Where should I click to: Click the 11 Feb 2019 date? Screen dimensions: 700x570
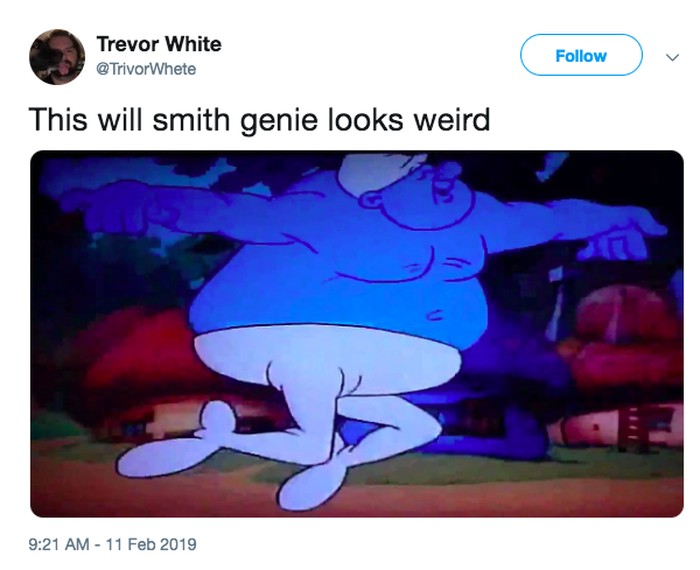[x=151, y=544]
